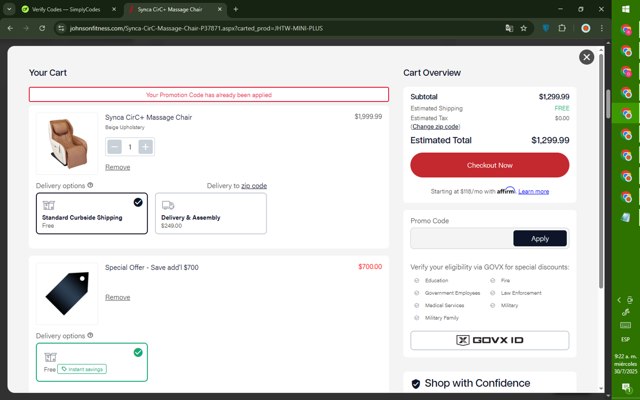Open site information icon in address bar

pyautogui.click(x=61, y=28)
